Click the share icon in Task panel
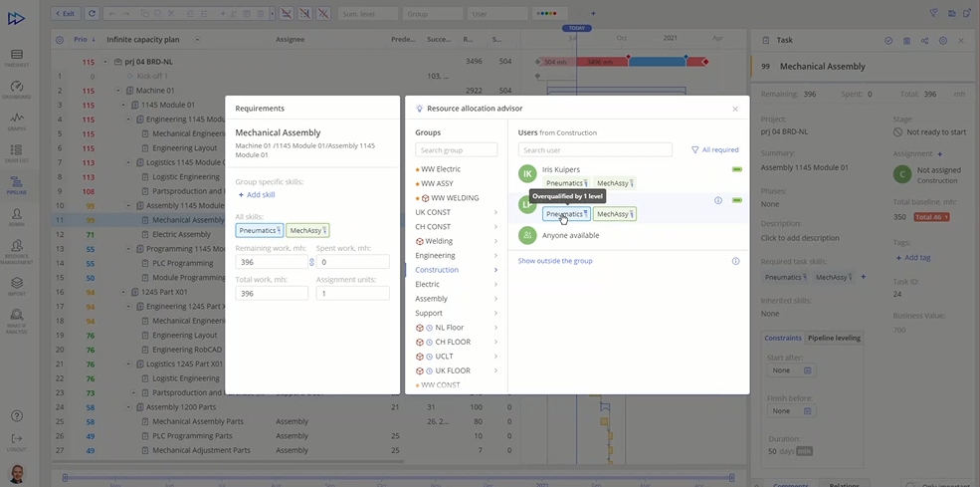This screenshot has height=487, width=980. click(924, 41)
